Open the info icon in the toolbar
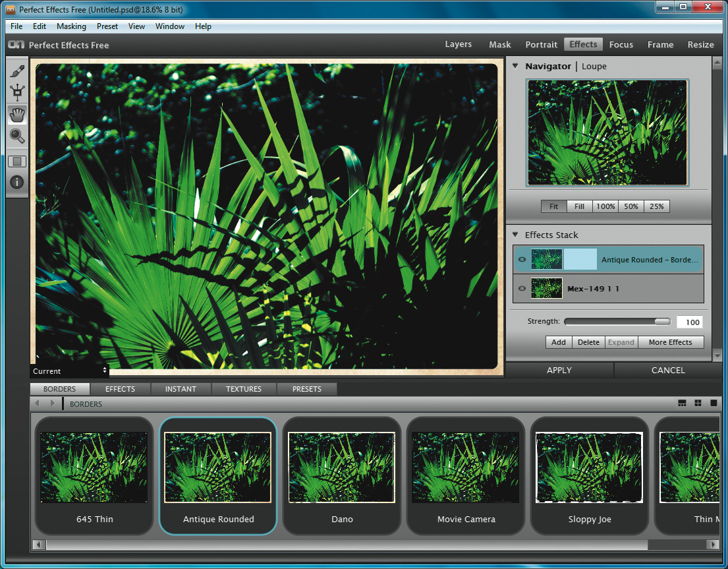728x569 pixels. point(18,183)
